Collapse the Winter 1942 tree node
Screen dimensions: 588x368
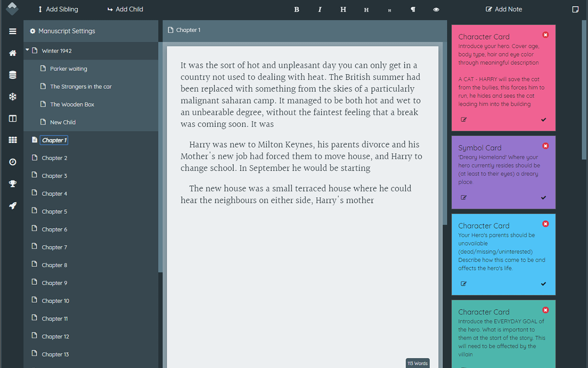[27, 51]
